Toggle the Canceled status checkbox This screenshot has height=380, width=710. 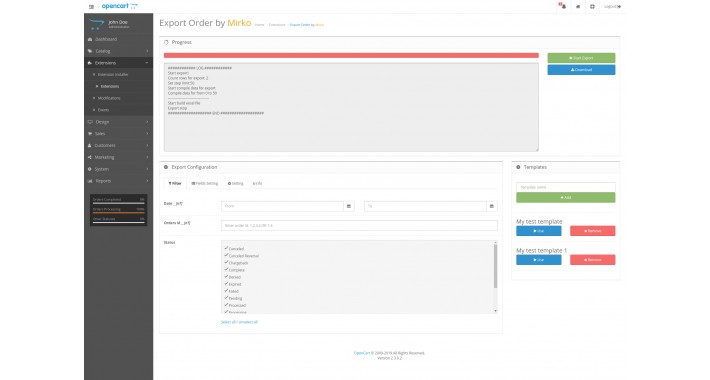(x=226, y=248)
